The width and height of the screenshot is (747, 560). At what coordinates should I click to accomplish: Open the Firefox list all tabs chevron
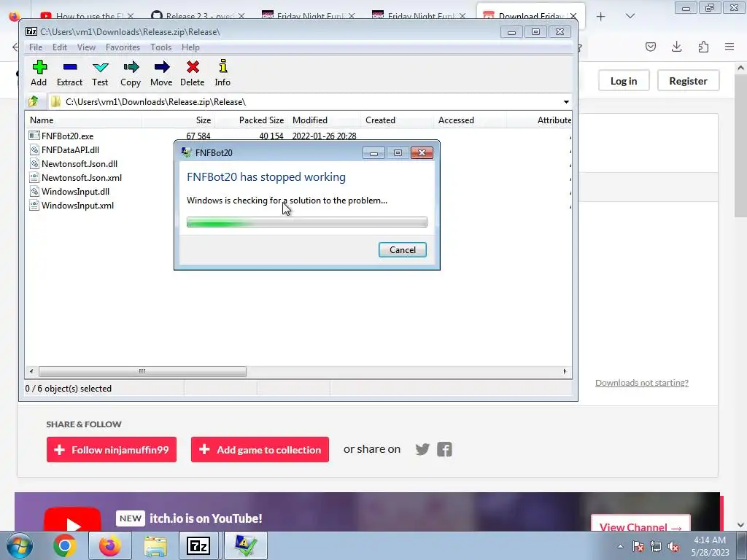coord(630,16)
